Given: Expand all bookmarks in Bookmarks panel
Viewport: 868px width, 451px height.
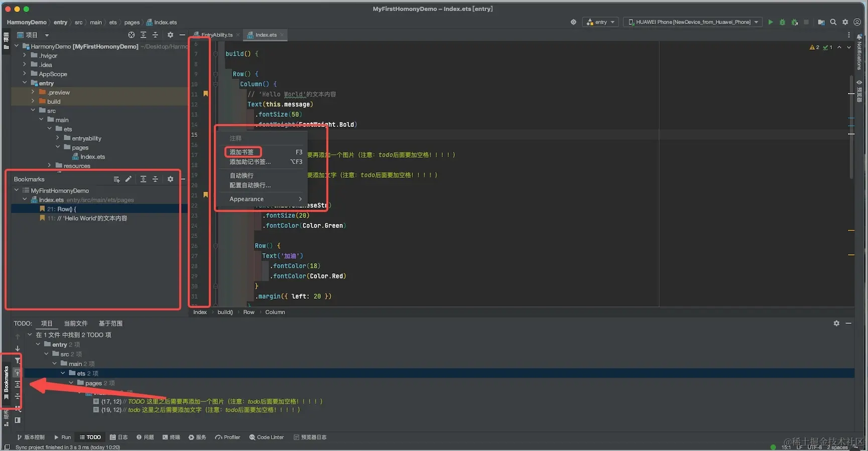Looking at the screenshot, I should click(x=143, y=179).
